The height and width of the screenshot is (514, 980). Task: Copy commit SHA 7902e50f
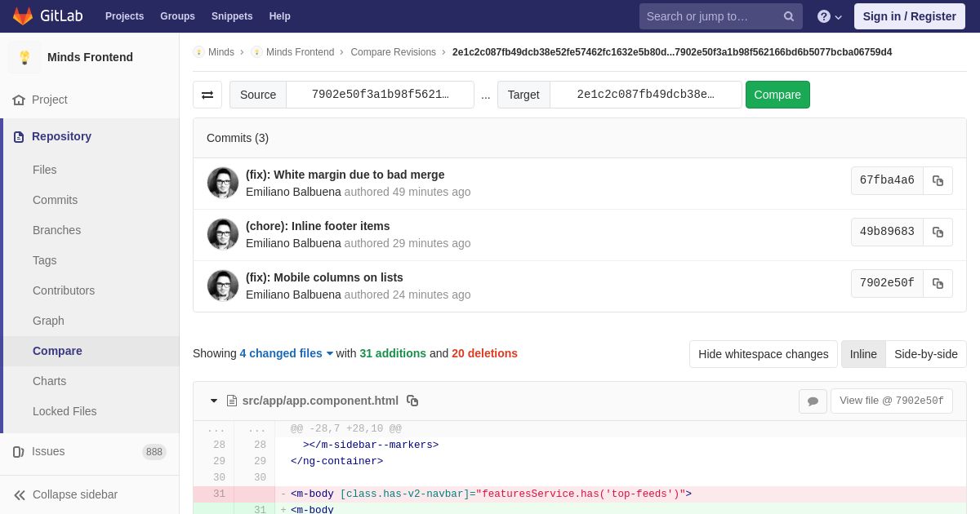(938, 283)
